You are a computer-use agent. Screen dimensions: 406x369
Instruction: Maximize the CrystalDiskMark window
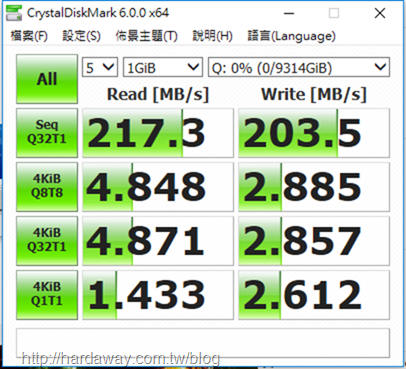(x=334, y=13)
